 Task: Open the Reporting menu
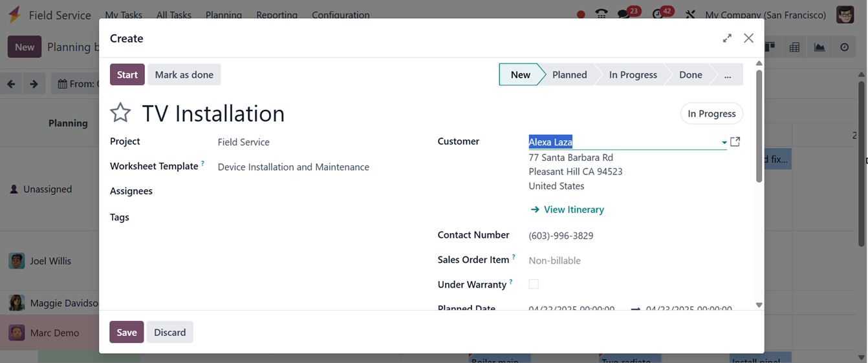[277, 15]
